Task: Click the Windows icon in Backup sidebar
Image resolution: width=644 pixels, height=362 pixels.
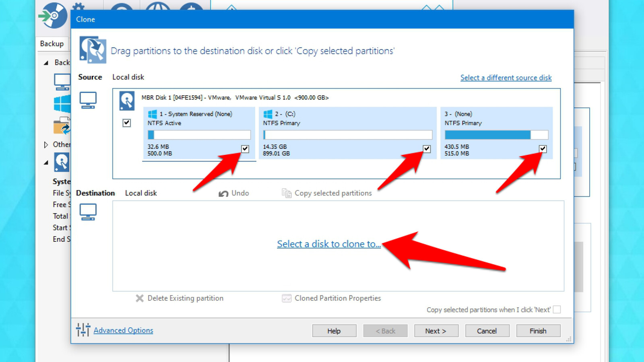Action: coord(62,104)
